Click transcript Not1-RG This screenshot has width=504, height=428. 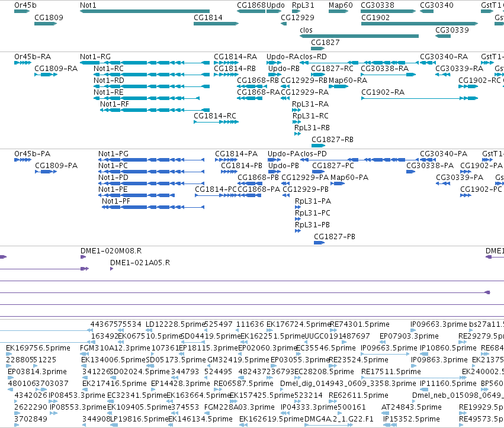click(95, 57)
